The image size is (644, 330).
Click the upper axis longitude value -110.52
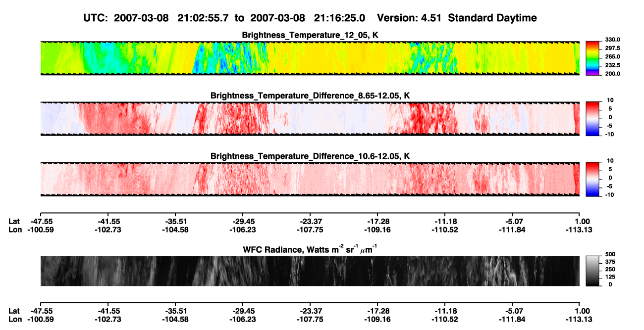coord(445,229)
